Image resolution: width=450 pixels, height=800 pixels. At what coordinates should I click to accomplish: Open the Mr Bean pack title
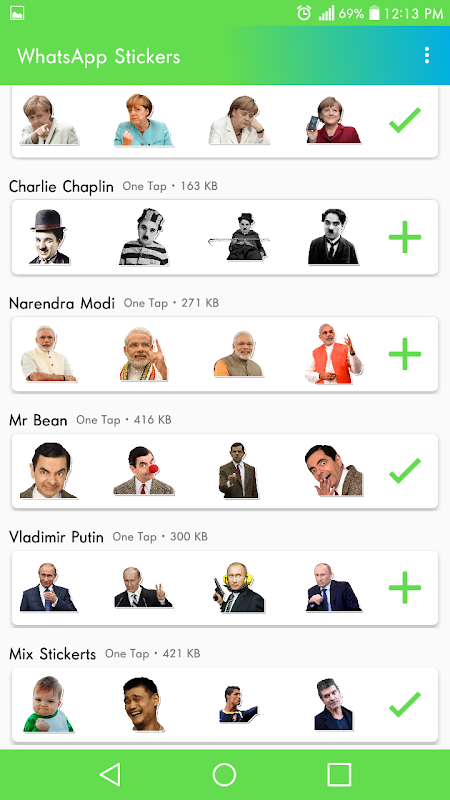[38, 420]
